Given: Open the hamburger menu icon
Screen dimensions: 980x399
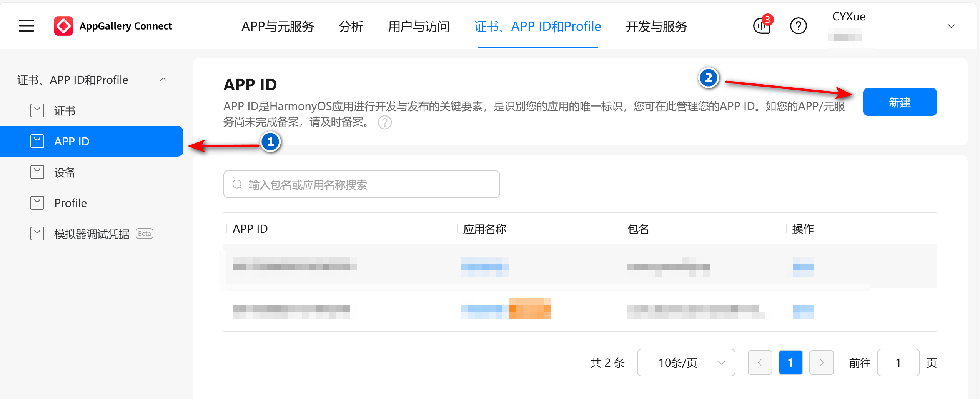Looking at the screenshot, I should click(27, 26).
